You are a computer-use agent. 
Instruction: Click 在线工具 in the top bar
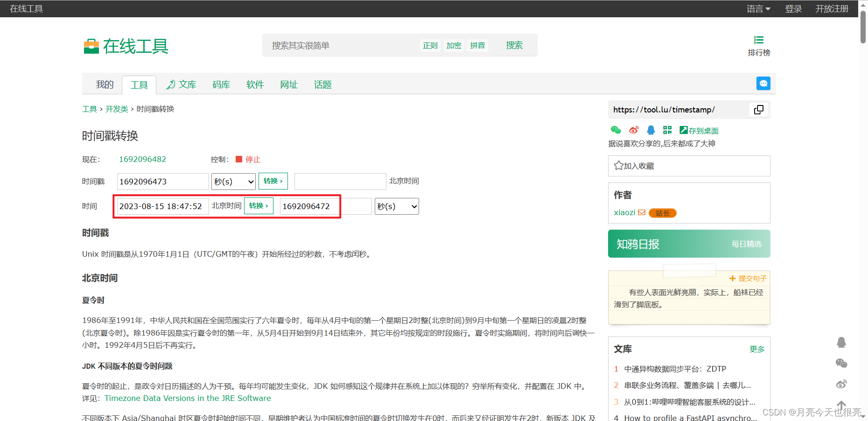pyautogui.click(x=26, y=9)
